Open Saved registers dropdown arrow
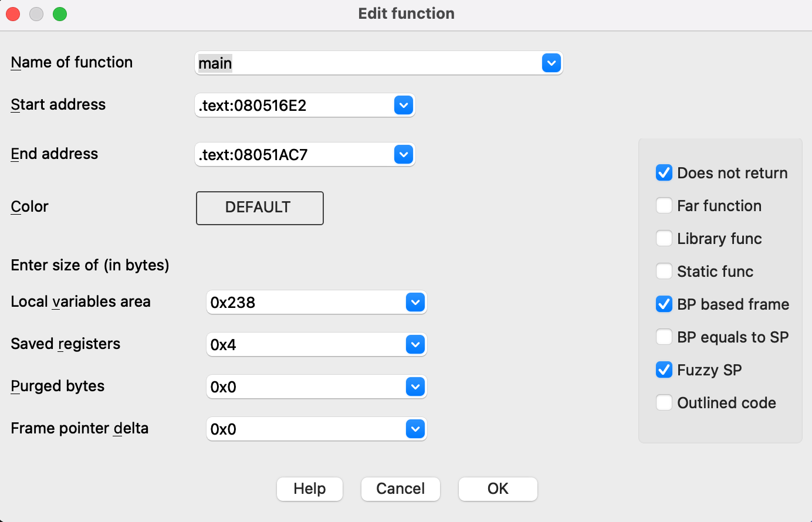The width and height of the screenshot is (812, 522). (x=415, y=345)
